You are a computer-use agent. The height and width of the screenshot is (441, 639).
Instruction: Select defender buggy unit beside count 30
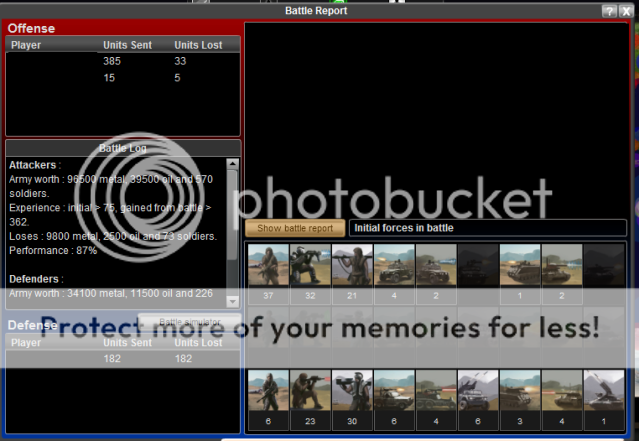point(394,400)
